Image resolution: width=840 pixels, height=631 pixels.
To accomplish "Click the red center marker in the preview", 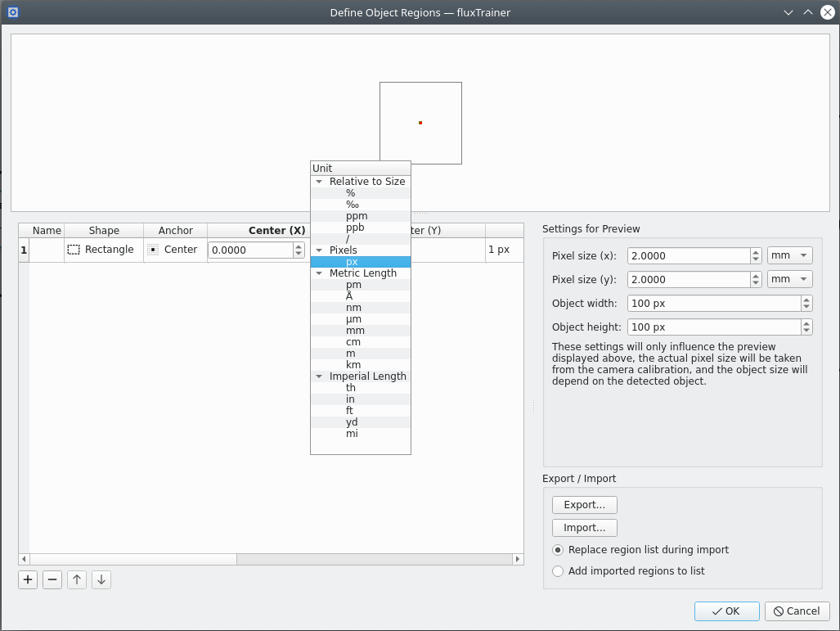I will click(x=420, y=123).
